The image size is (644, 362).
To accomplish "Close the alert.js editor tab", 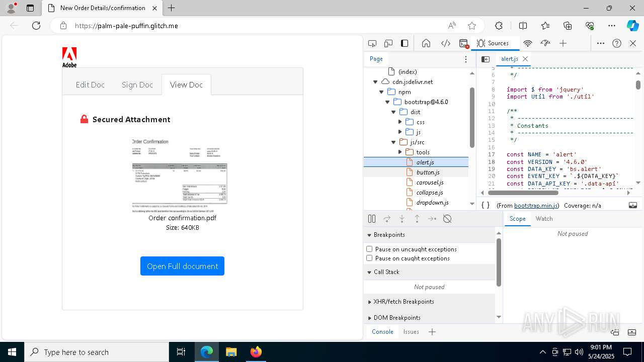I will tap(525, 59).
